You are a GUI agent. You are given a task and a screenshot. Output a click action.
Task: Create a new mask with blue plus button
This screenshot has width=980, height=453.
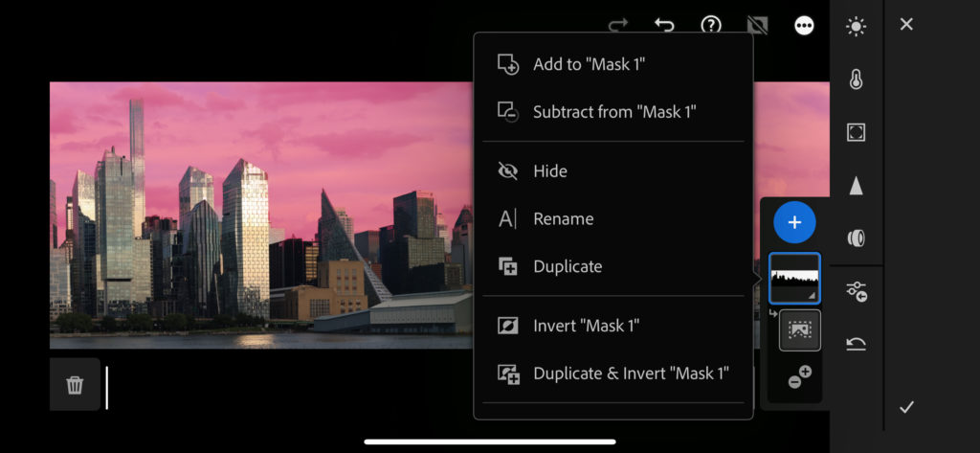794,222
